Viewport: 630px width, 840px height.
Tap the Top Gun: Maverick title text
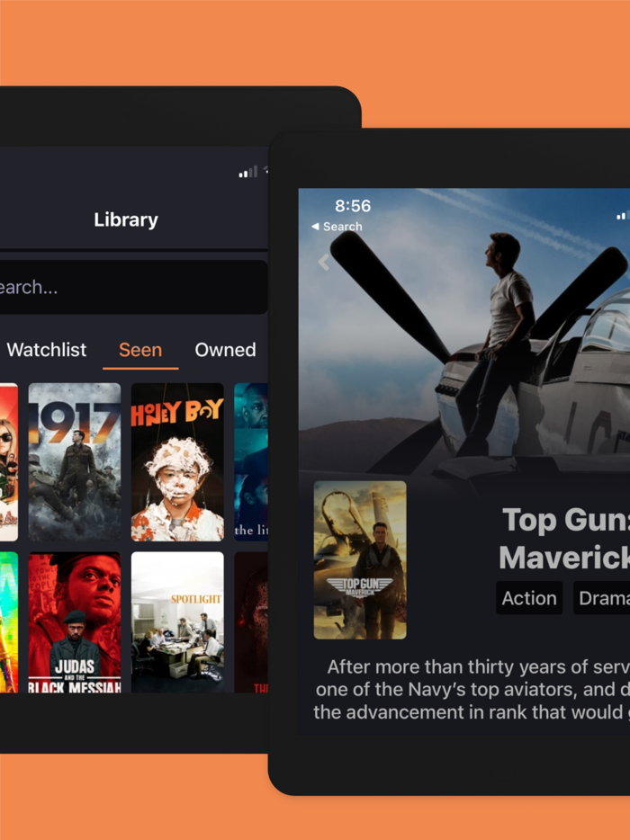tap(564, 539)
